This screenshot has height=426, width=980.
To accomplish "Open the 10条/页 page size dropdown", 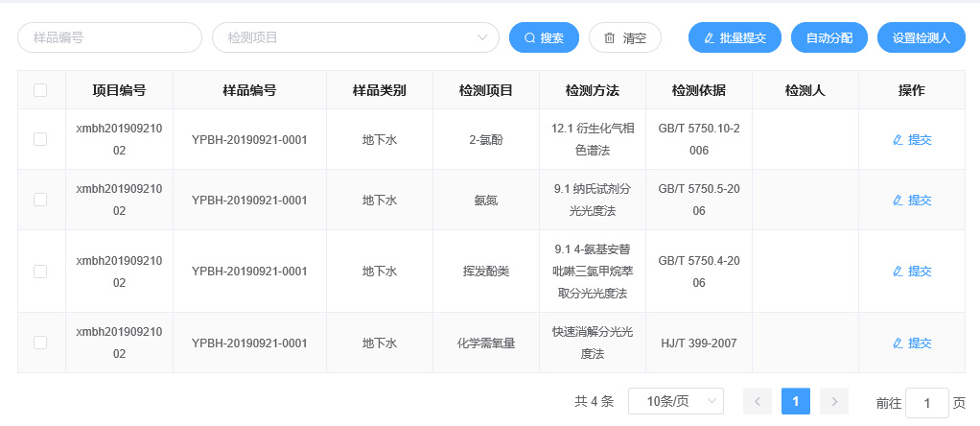I will pyautogui.click(x=675, y=401).
